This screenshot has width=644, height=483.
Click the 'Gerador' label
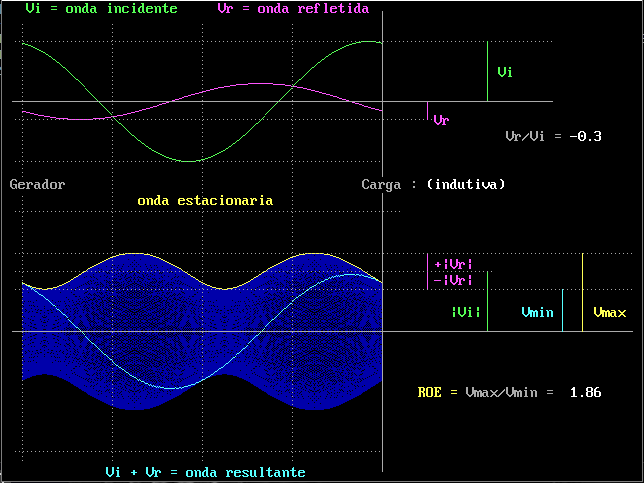click(x=37, y=184)
